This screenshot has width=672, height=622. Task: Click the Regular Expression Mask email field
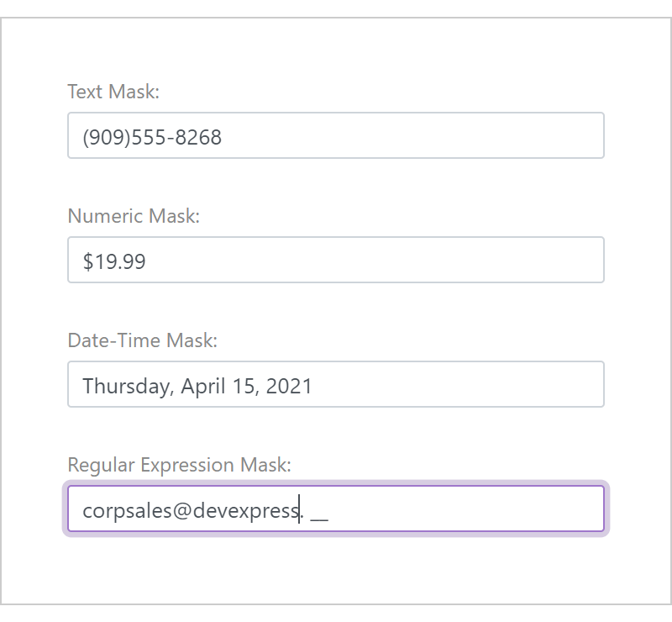[x=336, y=509]
